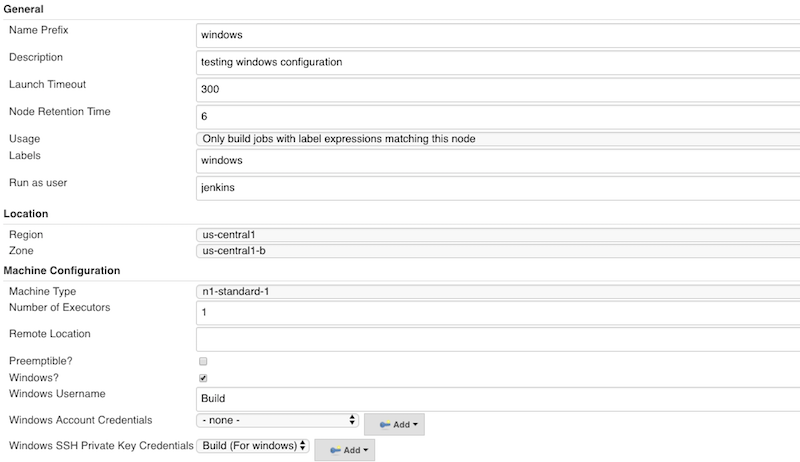
Task: Edit the Run as user field
Action: 497,187
